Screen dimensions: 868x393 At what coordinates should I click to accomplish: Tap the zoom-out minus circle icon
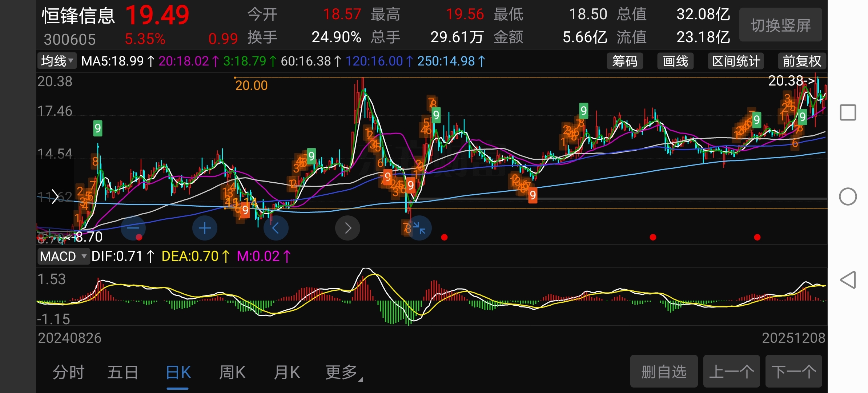133,228
